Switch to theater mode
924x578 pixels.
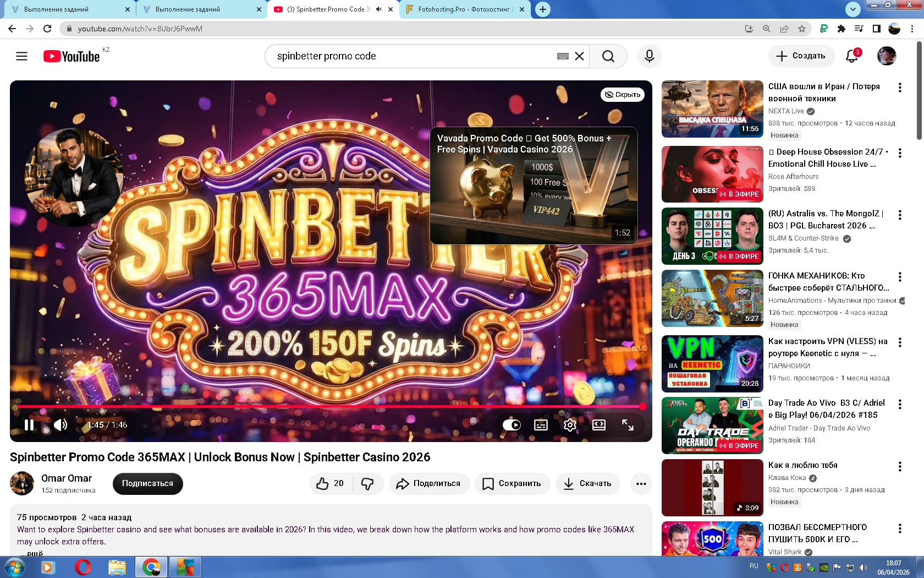(x=599, y=425)
